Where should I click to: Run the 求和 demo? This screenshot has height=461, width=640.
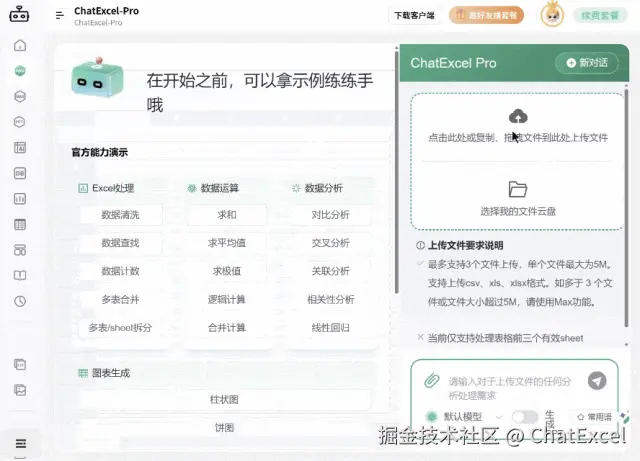click(227, 214)
